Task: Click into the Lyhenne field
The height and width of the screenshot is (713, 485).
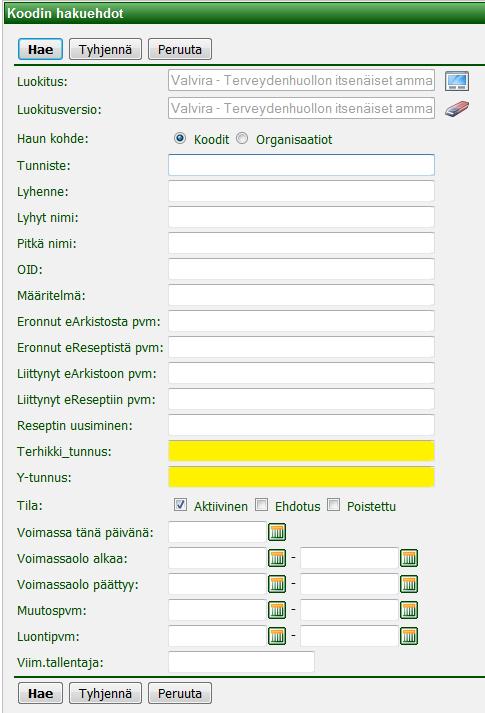Action: (x=301, y=191)
